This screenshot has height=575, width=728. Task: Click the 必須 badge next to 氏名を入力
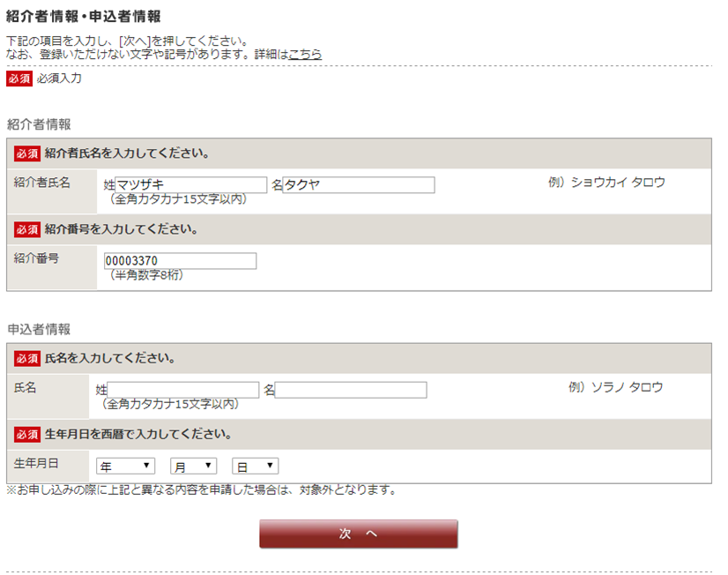click(x=27, y=359)
